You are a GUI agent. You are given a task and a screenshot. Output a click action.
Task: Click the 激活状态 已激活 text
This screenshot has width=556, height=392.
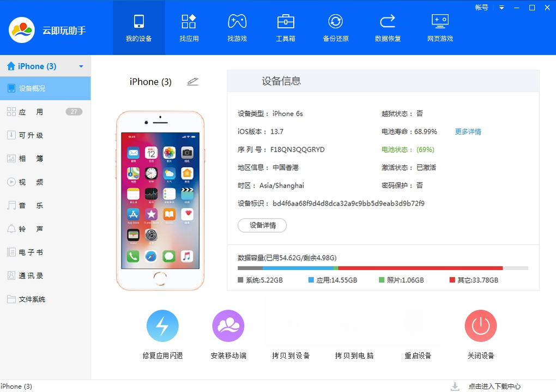click(x=408, y=167)
